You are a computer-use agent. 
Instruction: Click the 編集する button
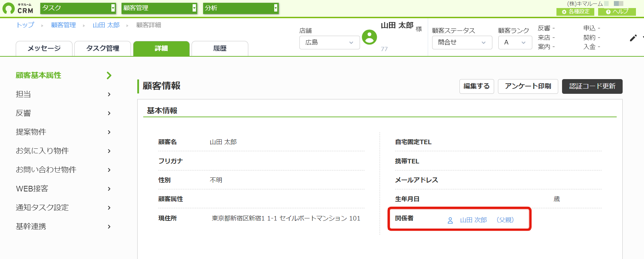click(x=477, y=86)
